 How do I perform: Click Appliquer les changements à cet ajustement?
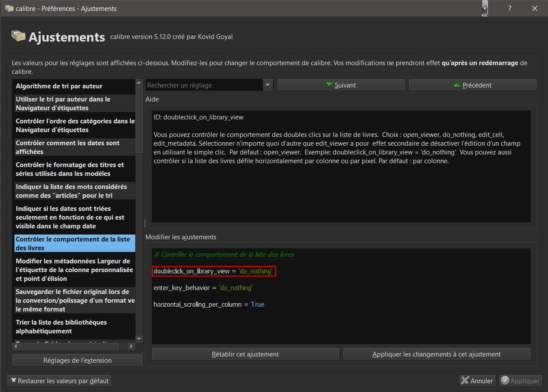click(436, 354)
